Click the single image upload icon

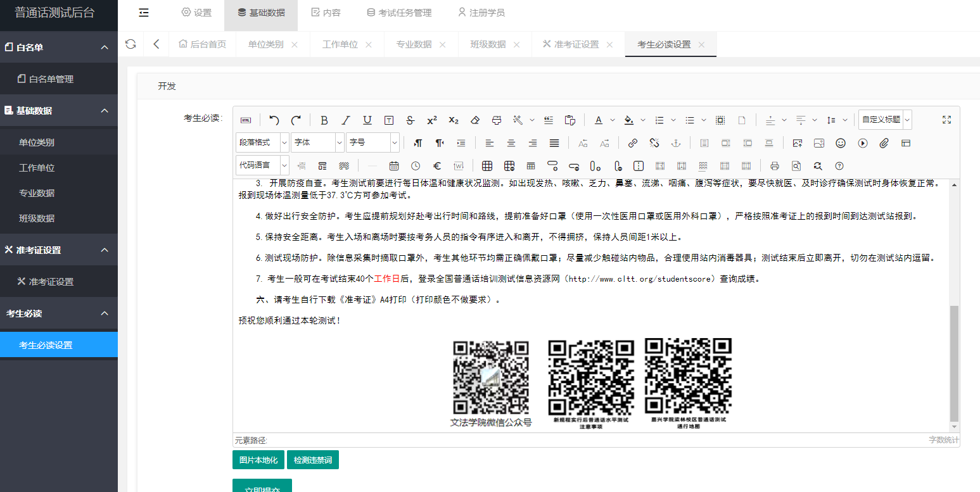coord(798,143)
